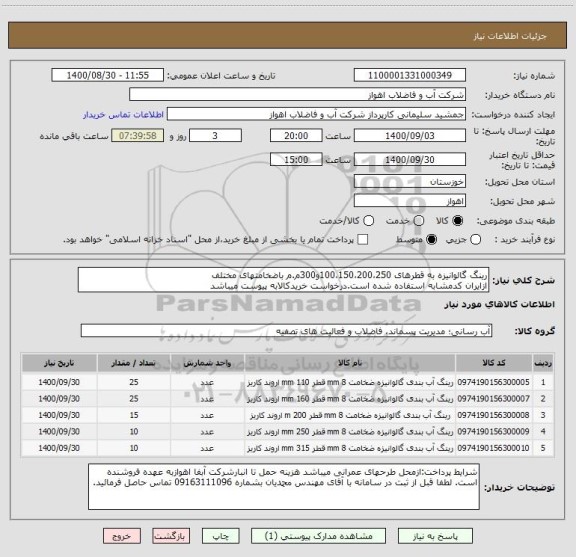
Task: Click the deadline time field 20:00
Action: pyautogui.click(x=296, y=136)
